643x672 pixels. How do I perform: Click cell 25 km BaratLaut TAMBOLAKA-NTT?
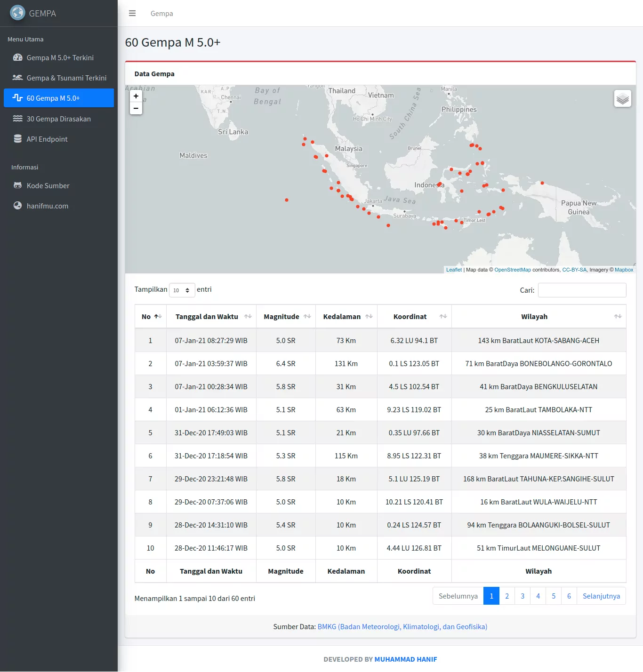tap(539, 409)
